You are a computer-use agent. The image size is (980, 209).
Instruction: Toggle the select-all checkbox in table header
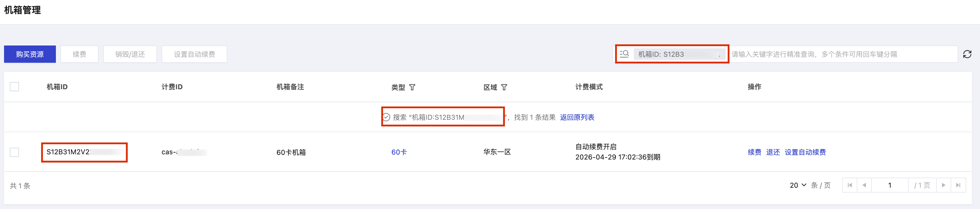point(14,87)
